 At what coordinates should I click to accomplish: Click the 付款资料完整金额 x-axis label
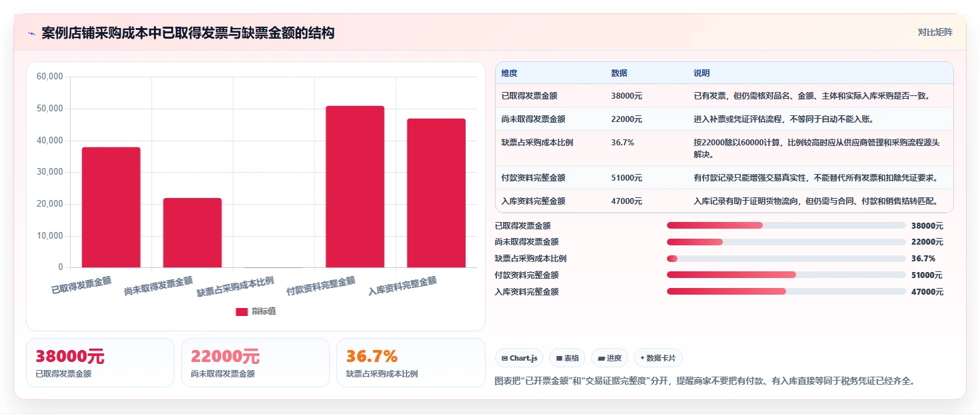320,286
